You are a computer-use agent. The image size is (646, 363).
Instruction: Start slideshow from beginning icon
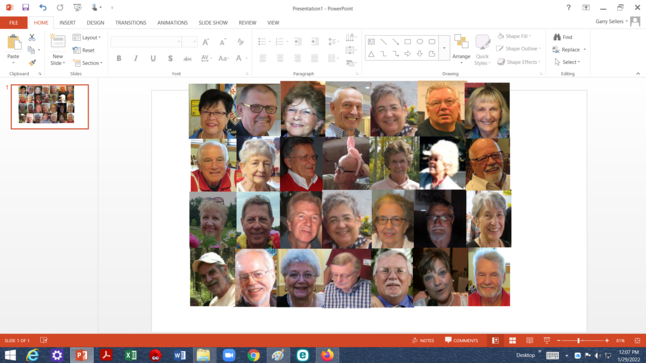pyautogui.click(x=77, y=7)
